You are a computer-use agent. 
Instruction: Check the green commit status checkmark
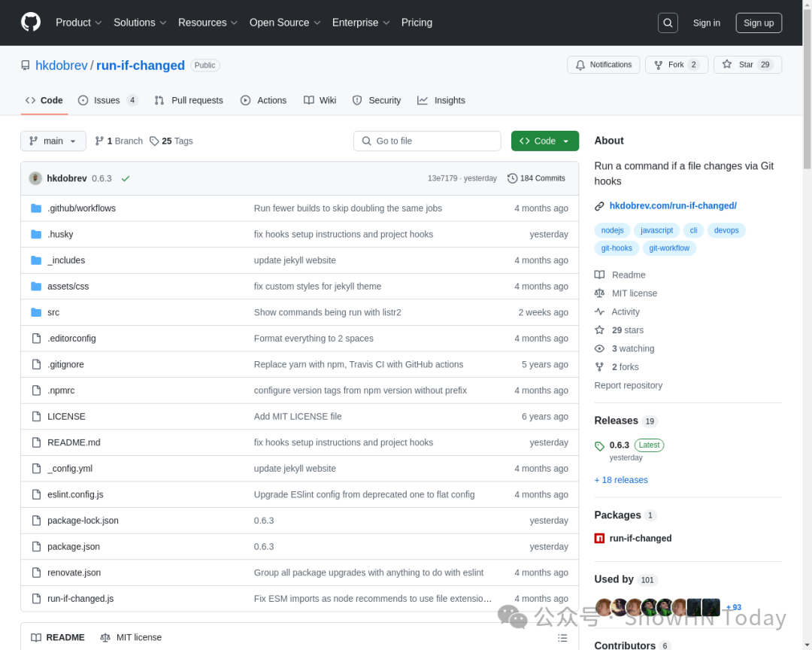[x=126, y=178]
